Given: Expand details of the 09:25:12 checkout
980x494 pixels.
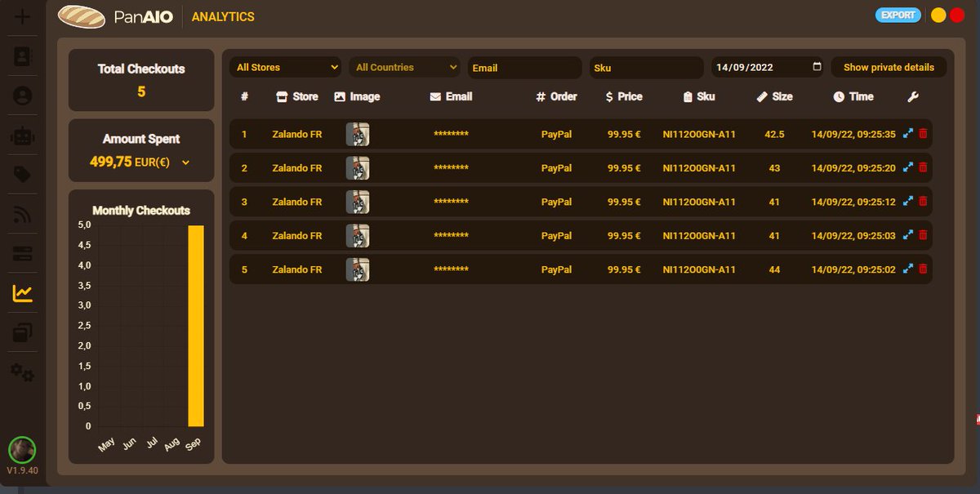Looking at the screenshot, I should click(x=907, y=202).
